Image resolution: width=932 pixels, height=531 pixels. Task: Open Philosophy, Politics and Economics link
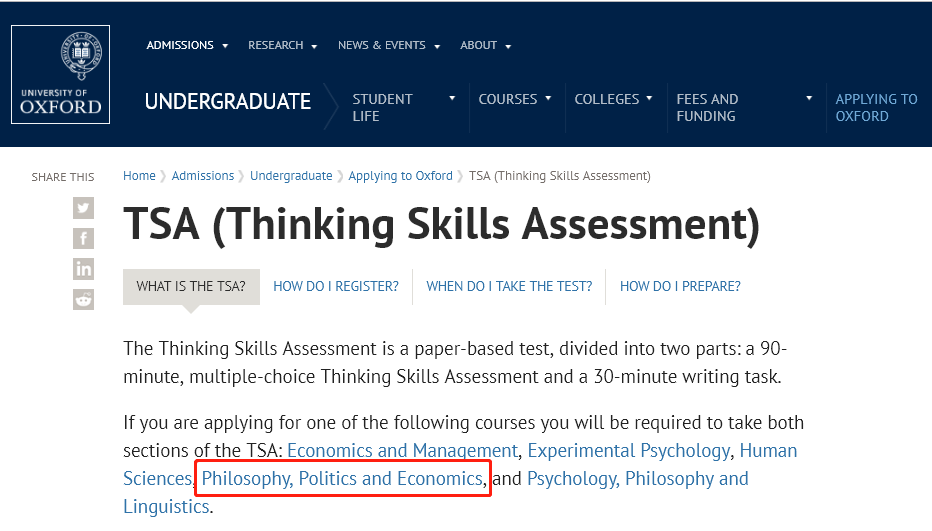(x=342, y=478)
